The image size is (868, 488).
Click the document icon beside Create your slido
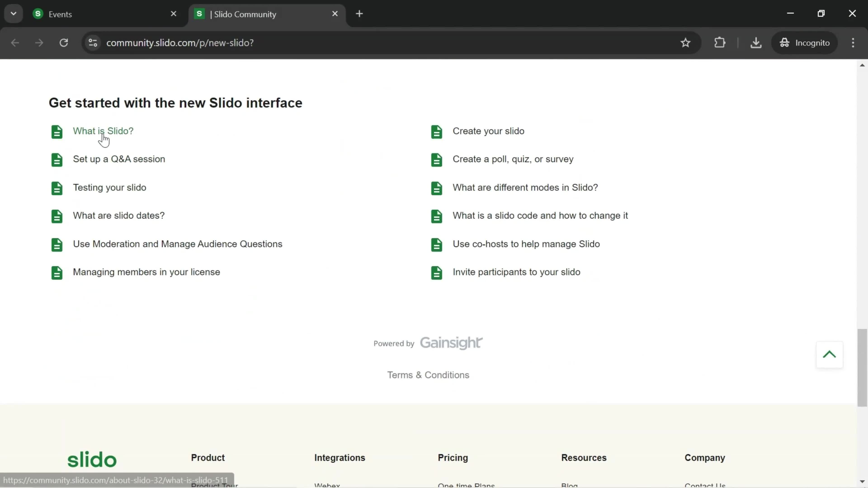pyautogui.click(x=437, y=132)
